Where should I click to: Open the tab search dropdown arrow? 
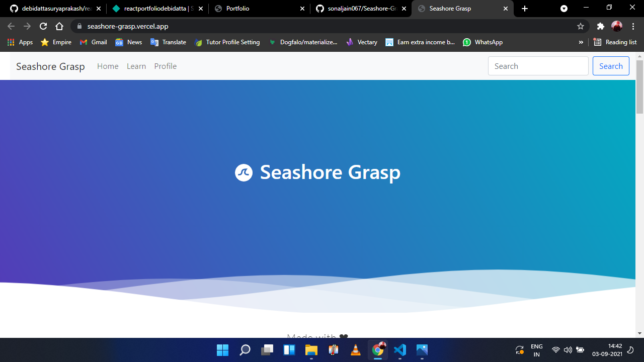click(564, 9)
